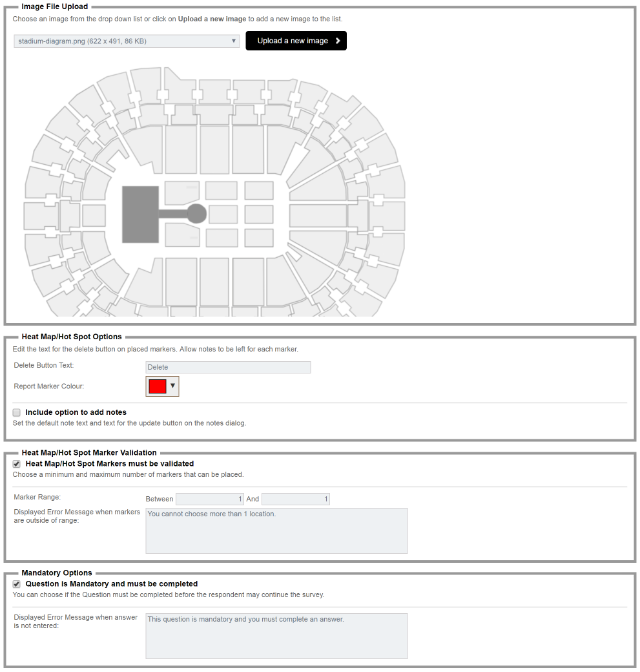
Task: Focus the Marker Range minimum field after Between
Action: click(x=210, y=499)
